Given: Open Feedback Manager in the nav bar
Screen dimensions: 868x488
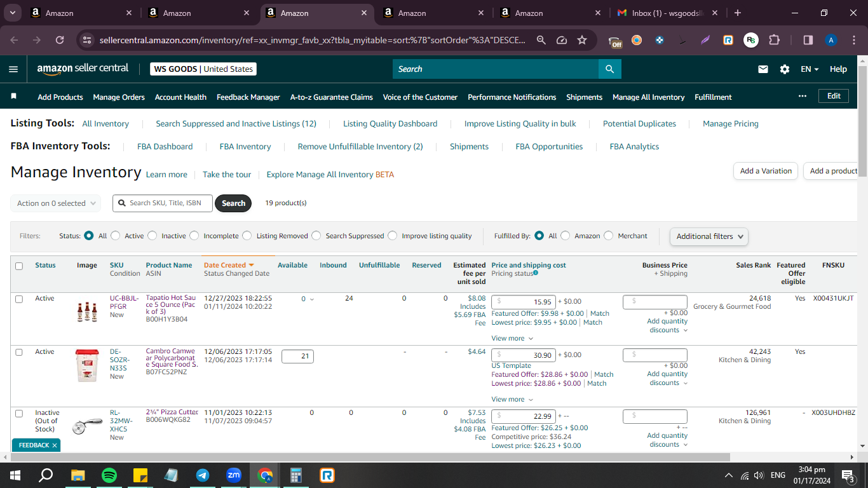Looking at the screenshot, I should coord(248,97).
